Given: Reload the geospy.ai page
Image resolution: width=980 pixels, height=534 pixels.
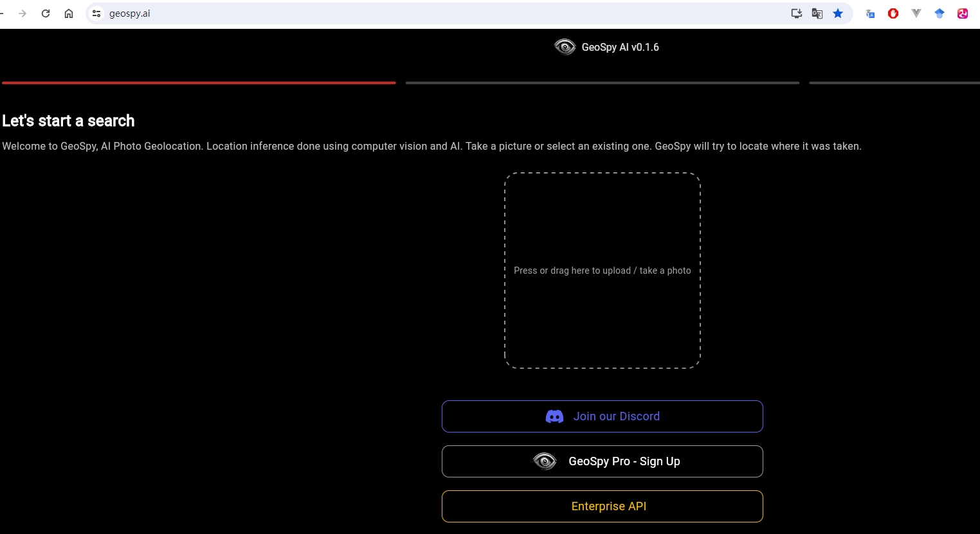Looking at the screenshot, I should point(46,13).
